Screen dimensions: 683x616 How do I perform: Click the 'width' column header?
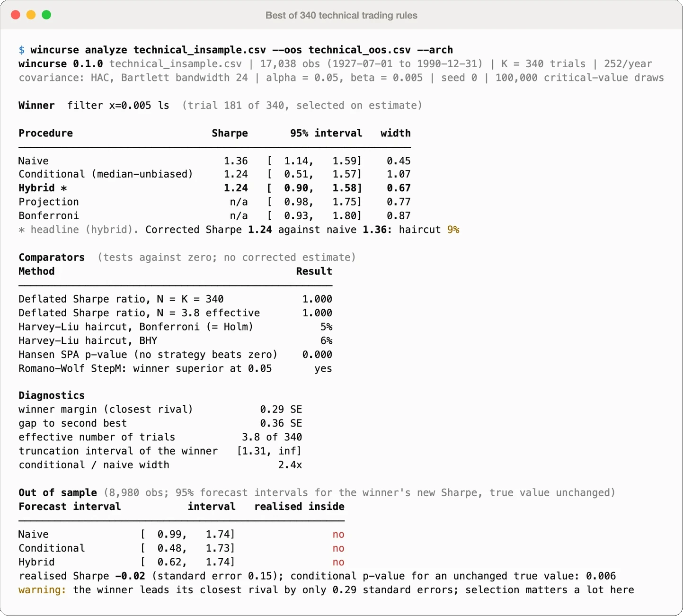pyautogui.click(x=396, y=133)
